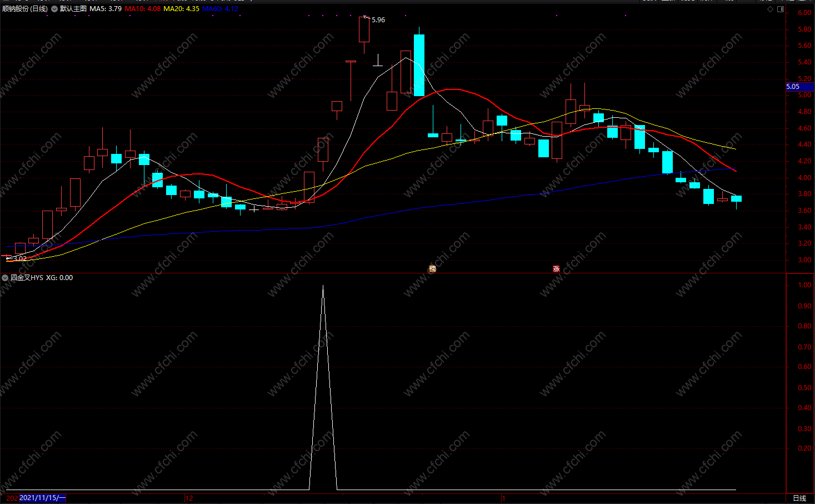
Task: Click the 涨 badge icon below the chart
Action: [x=556, y=268]
